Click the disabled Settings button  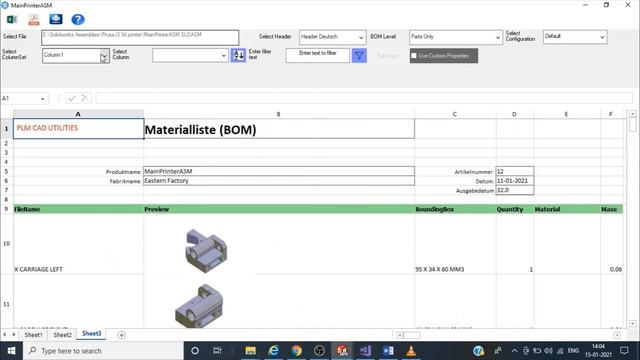click(387, 56)
